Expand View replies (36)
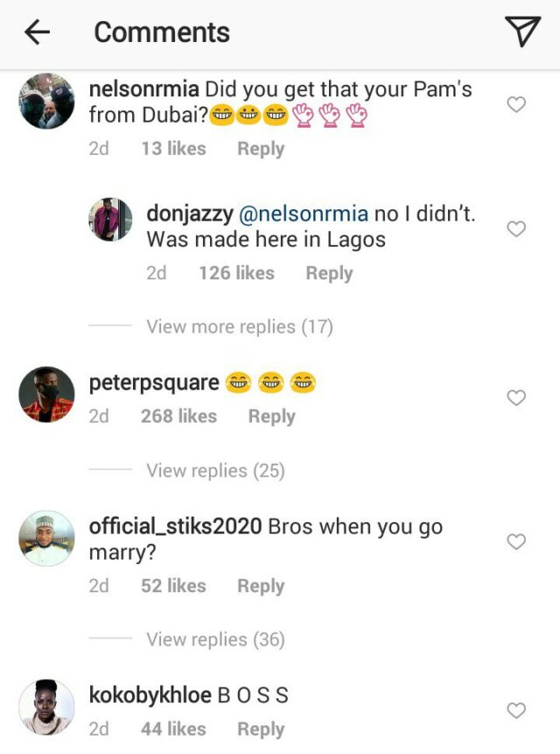Screen dimensions: 560x754 tap(215, 640)
